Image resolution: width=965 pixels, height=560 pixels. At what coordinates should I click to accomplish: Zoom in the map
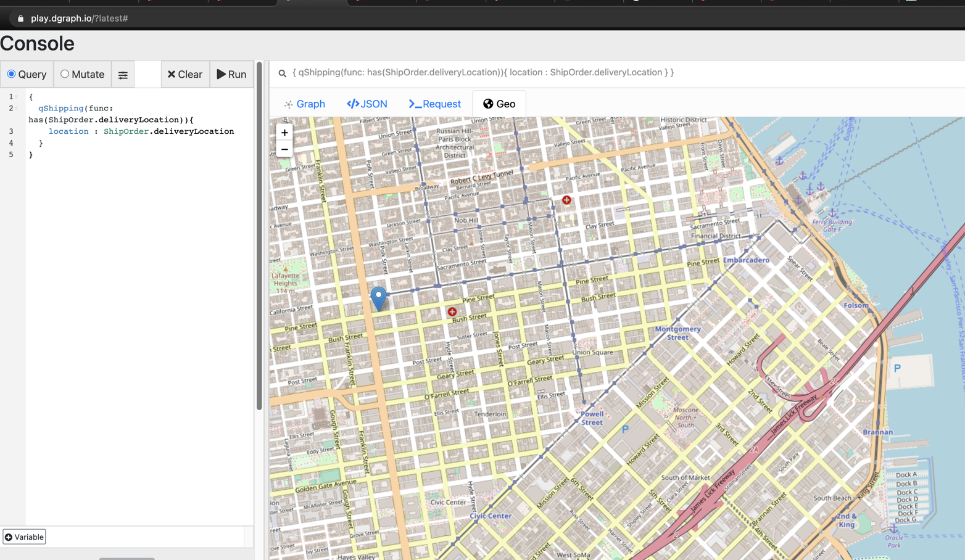coord(284,133)
